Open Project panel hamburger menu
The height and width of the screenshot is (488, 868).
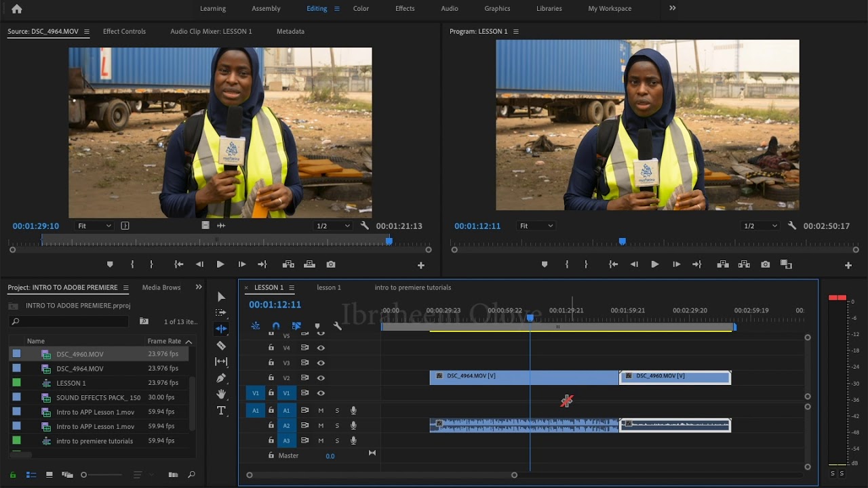click(x=125, y=287)
